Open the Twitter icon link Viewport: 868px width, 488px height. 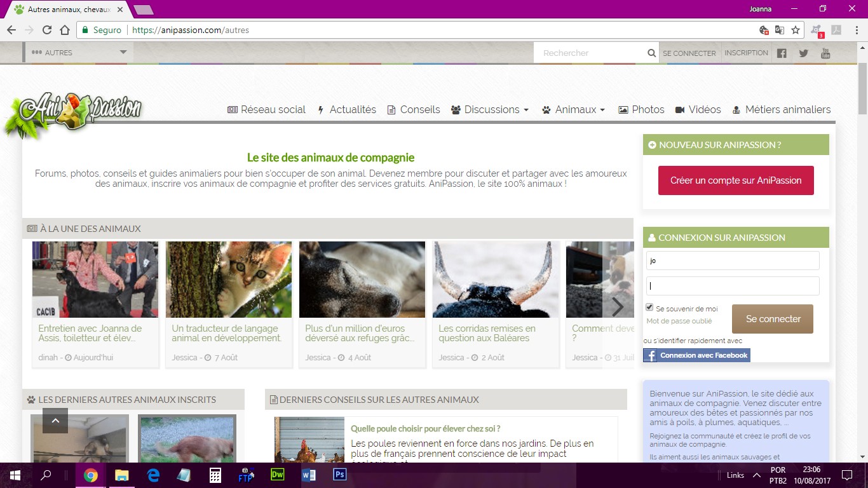[803, 53]
